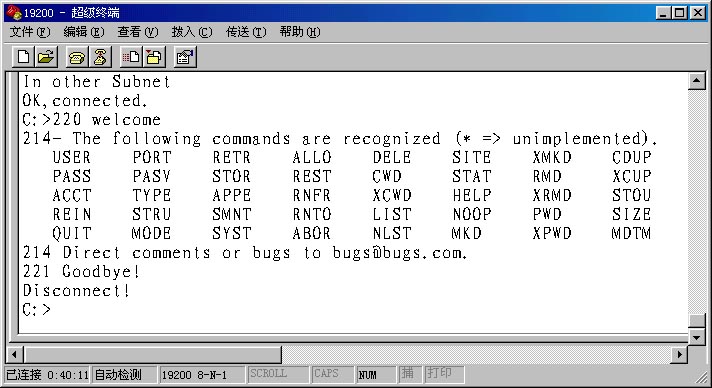Image resolution: width=712 pixels, height=388 pixels.
Task: Click the HELP command in terminal
Action: [472, 195]
